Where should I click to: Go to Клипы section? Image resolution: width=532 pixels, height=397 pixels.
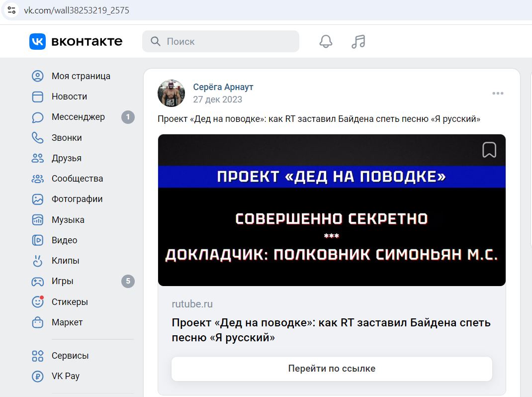66,261
